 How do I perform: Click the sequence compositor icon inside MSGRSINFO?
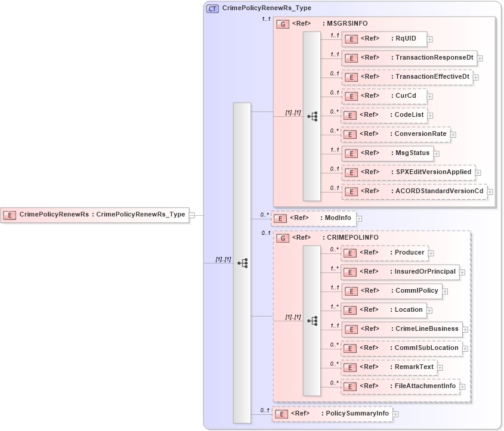coord(313,117)
